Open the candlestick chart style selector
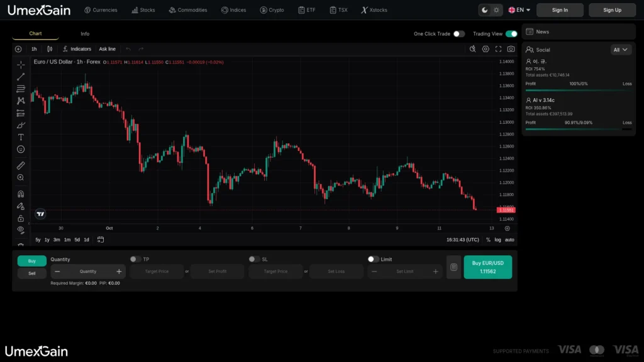Viewport: 644px width, 362px height. [x=50, y=49]
